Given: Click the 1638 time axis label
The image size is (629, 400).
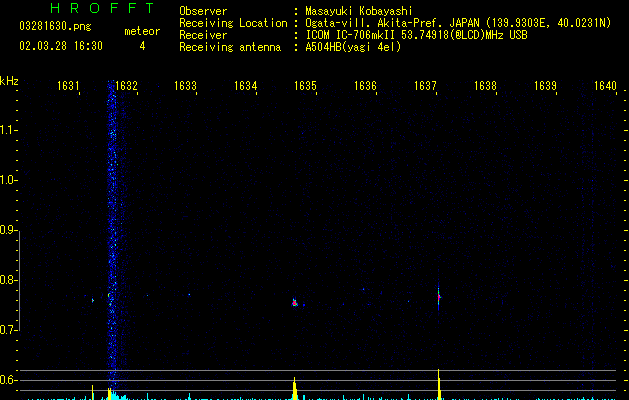Looking at the screenshot, I should 485,86.
